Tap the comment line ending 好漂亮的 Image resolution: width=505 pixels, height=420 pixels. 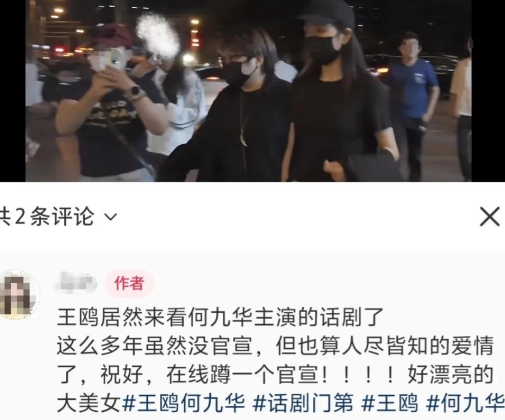(x=275, y=374)
